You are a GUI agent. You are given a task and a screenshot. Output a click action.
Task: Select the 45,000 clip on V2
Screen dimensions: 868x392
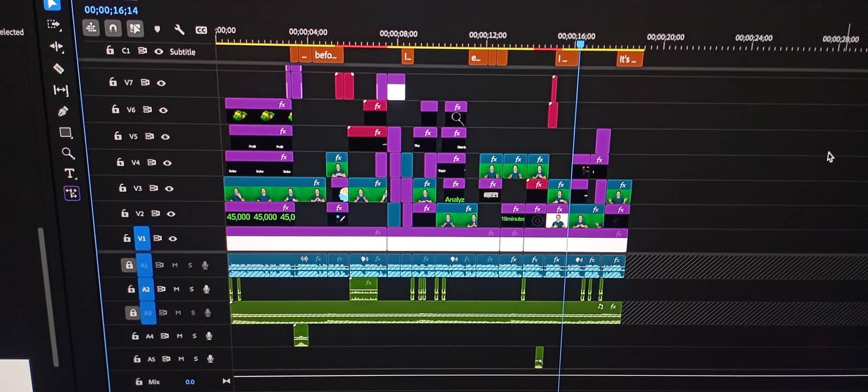260,213
